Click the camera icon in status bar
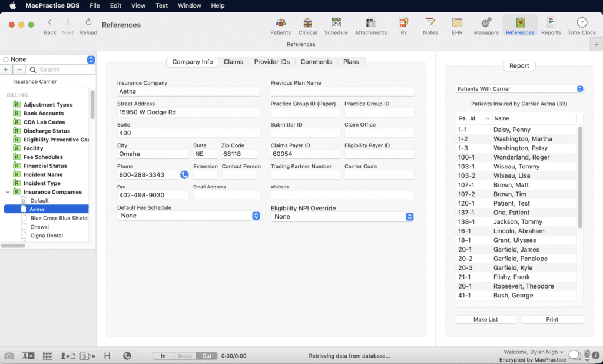The image size is (603, 364). pyautogui.click(x=9, y=356)
